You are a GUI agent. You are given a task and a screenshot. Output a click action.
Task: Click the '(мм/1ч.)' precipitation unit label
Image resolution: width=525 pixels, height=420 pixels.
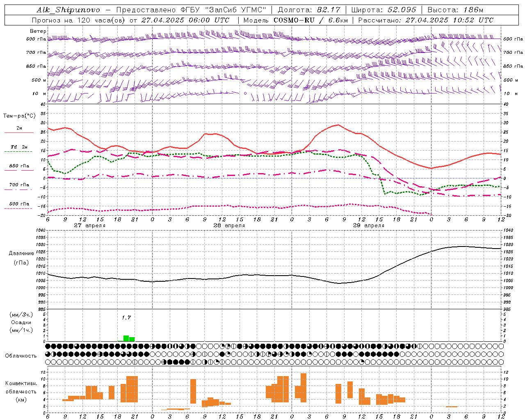[x=21, y=330]
